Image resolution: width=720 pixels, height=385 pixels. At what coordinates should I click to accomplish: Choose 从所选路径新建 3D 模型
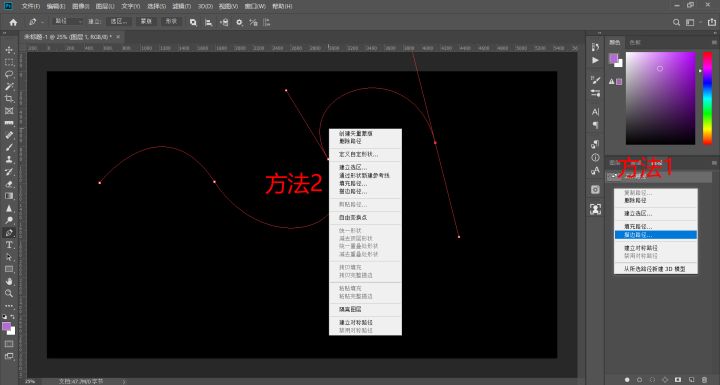(x=654, y=269)
